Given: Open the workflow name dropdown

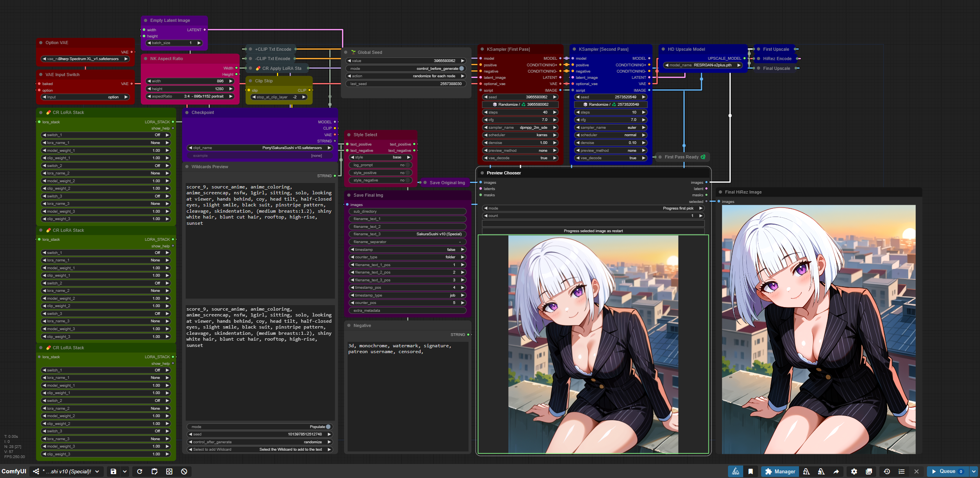Looking at the screenshot, I should coord(97,471).
